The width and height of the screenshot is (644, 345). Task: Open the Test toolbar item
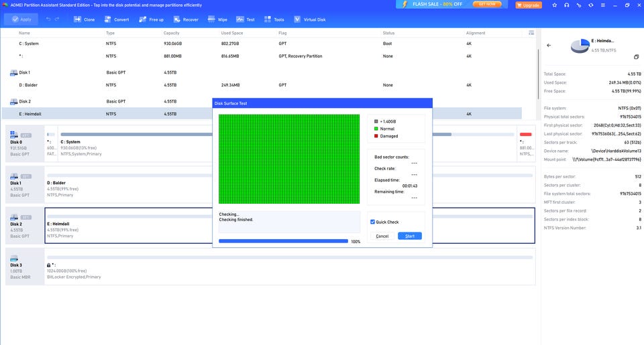pyautogui.click(x=246, y=19)
